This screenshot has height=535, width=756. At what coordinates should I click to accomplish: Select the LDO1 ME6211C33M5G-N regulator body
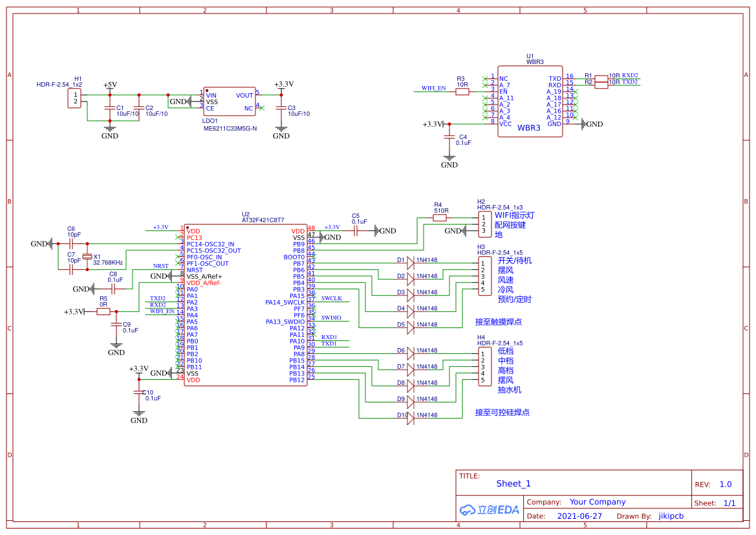coord(229,102)
